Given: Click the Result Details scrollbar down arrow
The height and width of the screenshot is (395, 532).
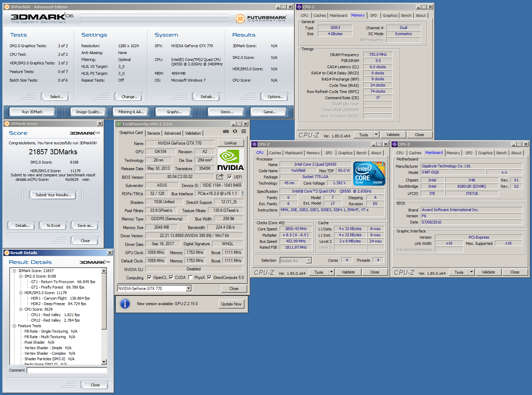Looking at the screenshot, I should (104, 362).
